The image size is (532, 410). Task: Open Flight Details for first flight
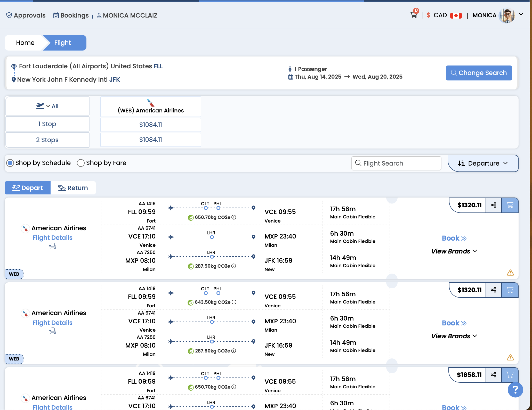point(53,237)
